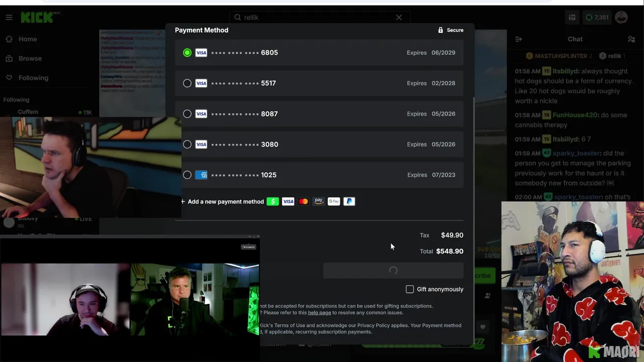Click the Following heart icon
Viewport: 644px width, 362px height.
click(x=9, y=78)
